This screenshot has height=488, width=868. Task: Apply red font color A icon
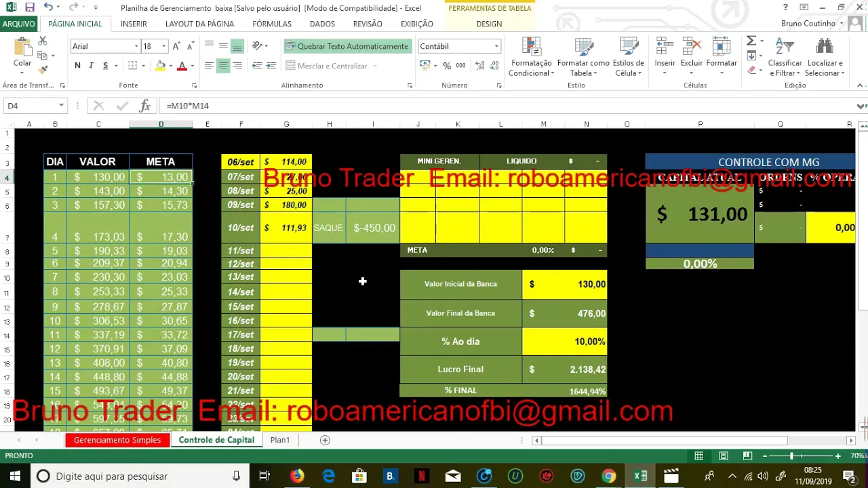pos(182,66)
